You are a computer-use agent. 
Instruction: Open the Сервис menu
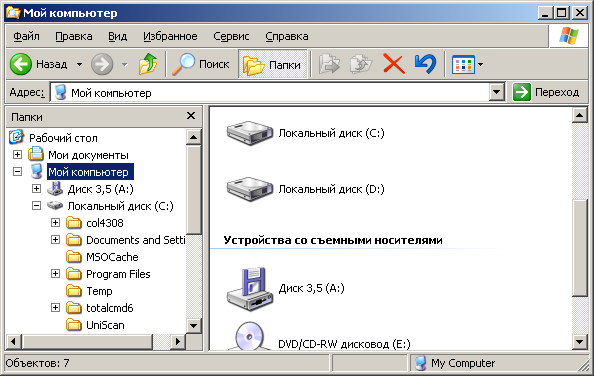231,36
